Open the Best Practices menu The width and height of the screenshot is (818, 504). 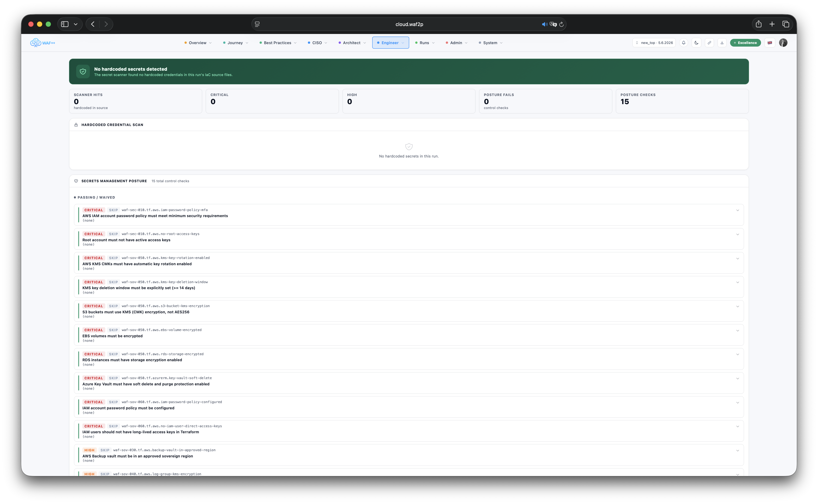[278, 43]
